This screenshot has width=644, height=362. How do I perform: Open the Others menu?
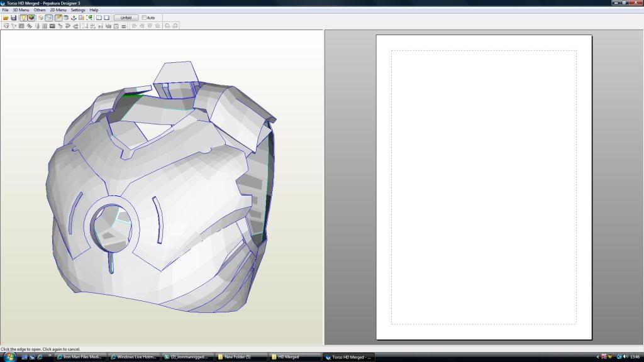click(x=40, y=10)
